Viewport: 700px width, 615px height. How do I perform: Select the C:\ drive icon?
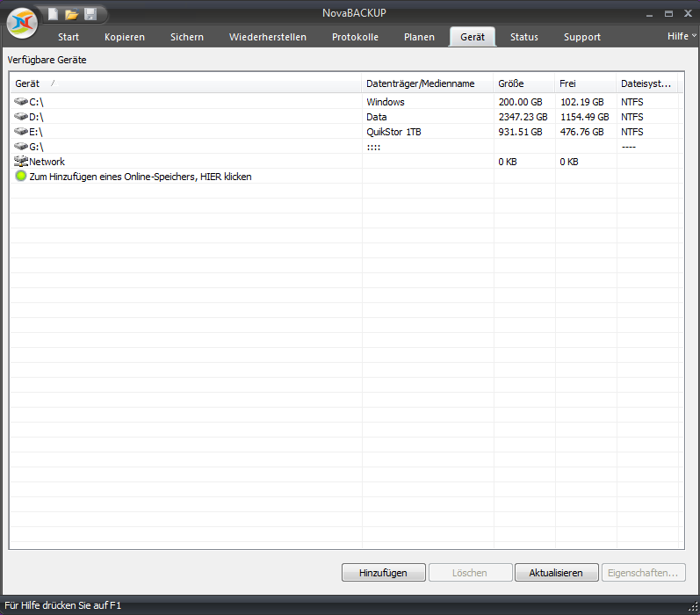pos(21,102)
